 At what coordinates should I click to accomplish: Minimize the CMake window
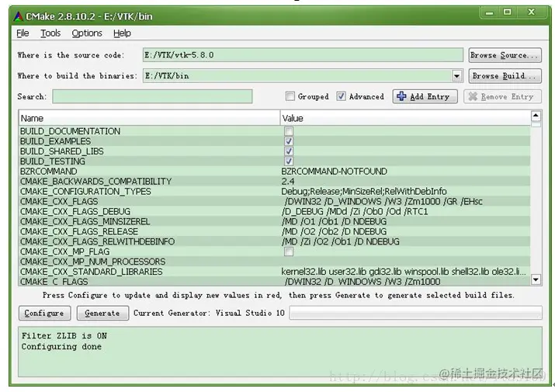[489, 12]
